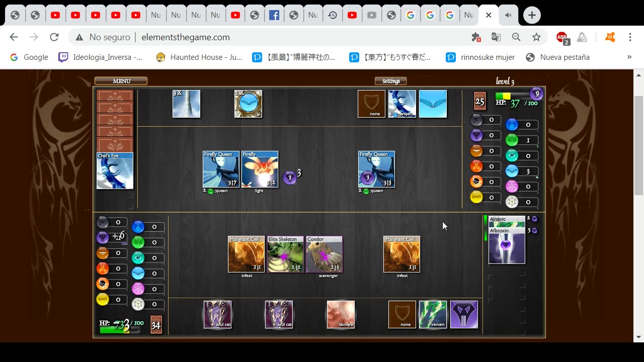Click the purple quanta orb beside the Firefly
Viewport: 644px width, 362px height.
pyautogui.click(x=290, y=177)
